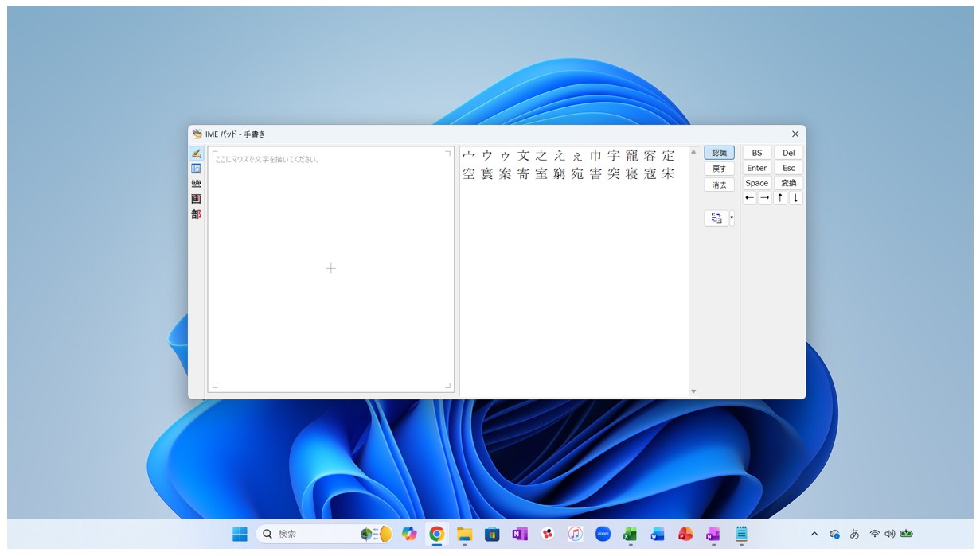Screen dimensions: 980x556
Task: Select candidate character 巾
Action: pyautogui.click(x=595, y=156)
